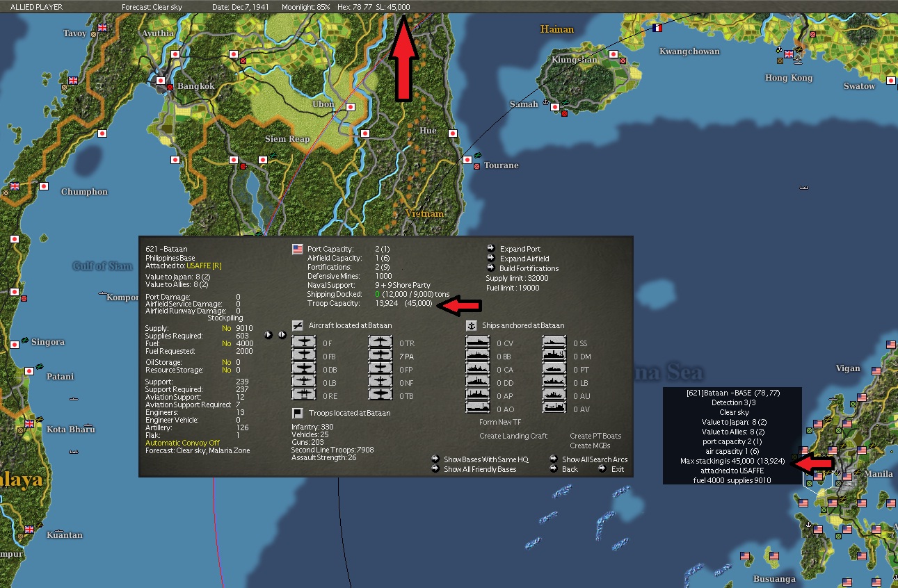The width and height of the screenshot is (898, 588).
Task: Click the Siem Reap label on the map
Action: pyautogui.click(x=287, y=139)
